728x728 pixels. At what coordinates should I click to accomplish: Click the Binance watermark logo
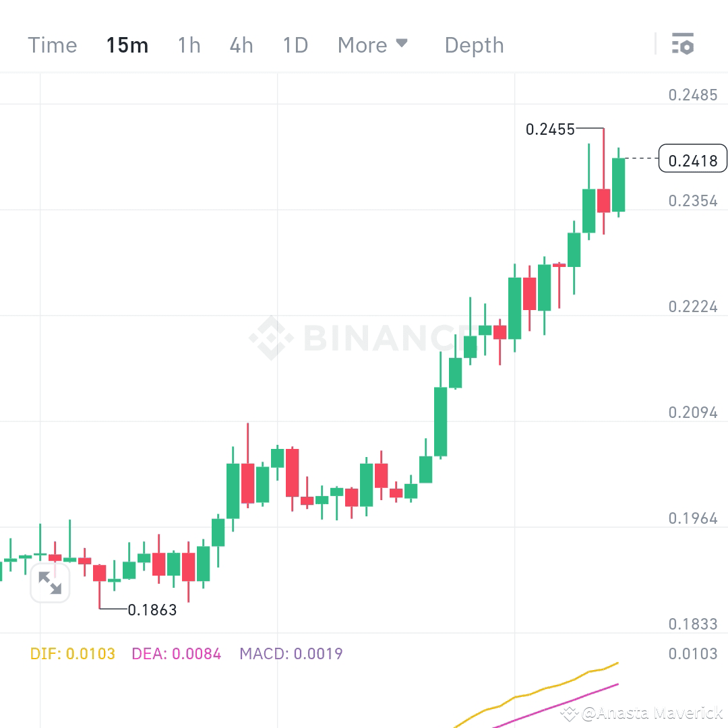pos(271,338)
